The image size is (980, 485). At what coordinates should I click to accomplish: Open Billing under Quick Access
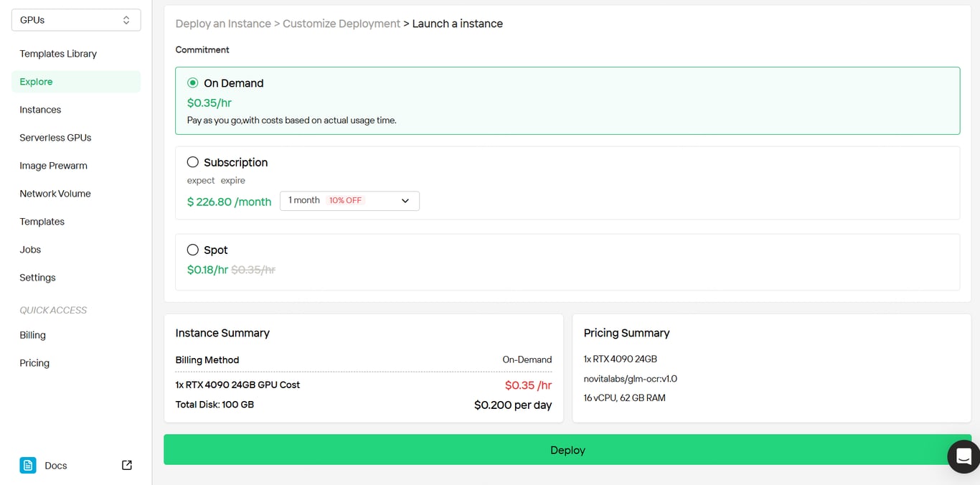[32, 335]
